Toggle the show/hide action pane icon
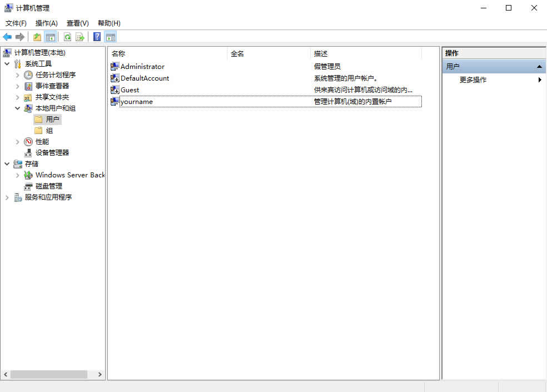This screenshot has height=392, width=547. coord(111,37)
